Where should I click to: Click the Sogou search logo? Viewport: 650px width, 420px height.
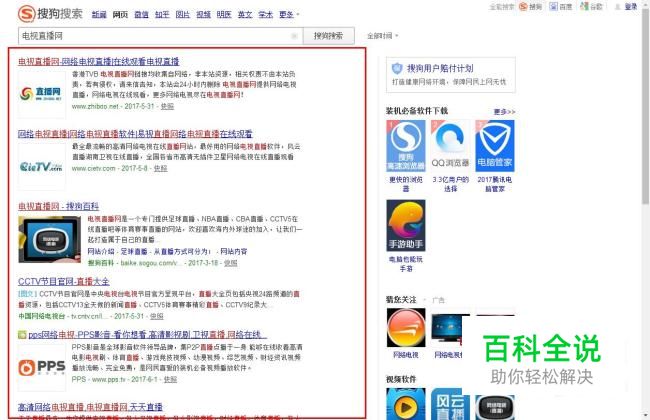(x=50, y=14)
